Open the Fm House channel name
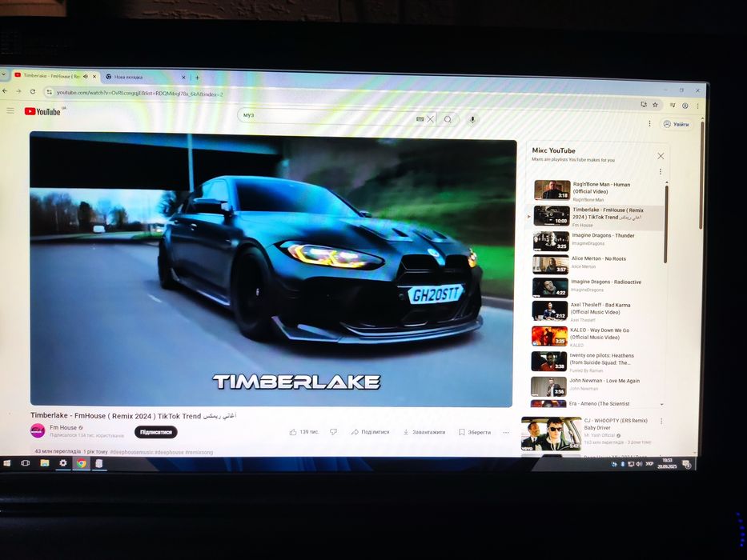 pos(63,428)
